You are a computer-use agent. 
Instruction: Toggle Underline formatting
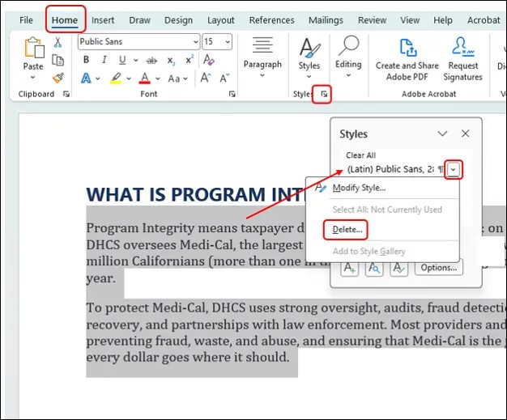[122, 60]
